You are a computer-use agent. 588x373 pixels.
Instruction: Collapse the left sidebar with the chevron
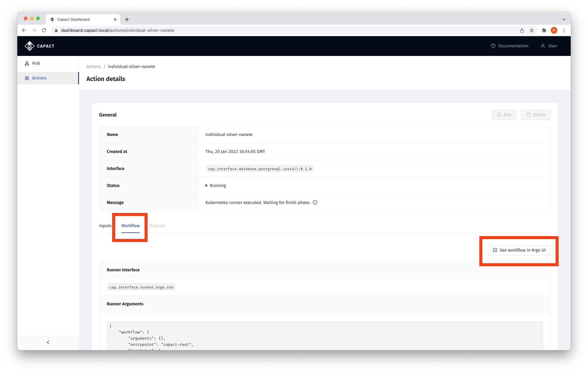(x=48, y=342)
